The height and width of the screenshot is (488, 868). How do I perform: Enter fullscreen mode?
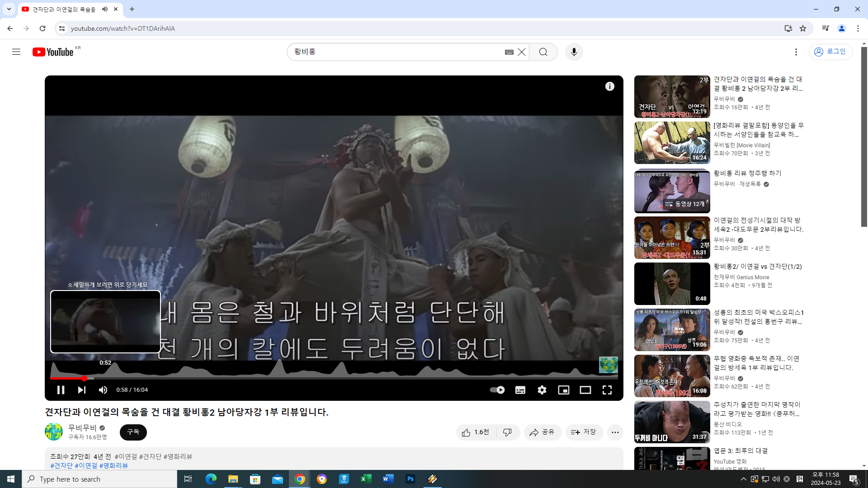(607, 390)
